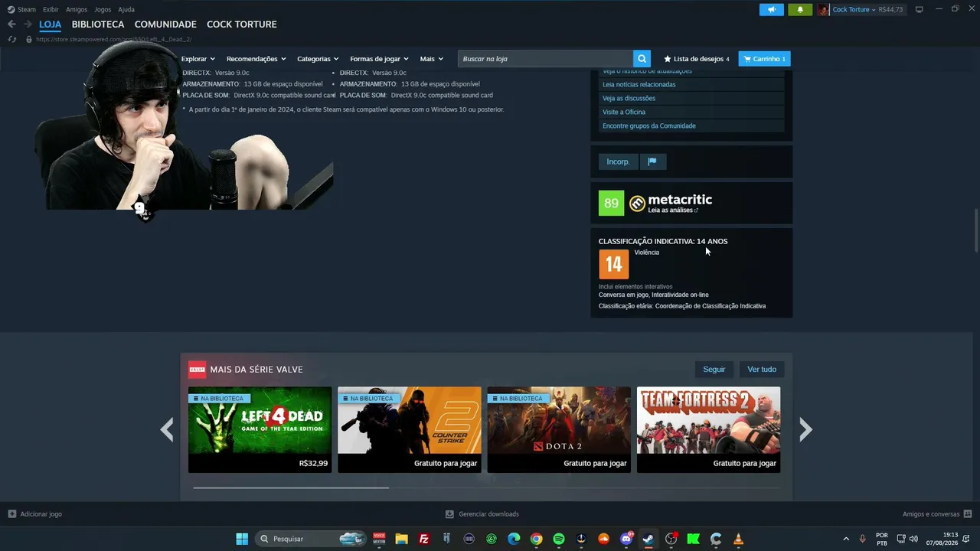Image resolution: width=980 pixels, height=551 pixels.
Task: Open VLC media player from the taskbar
Action: [738, 539]
